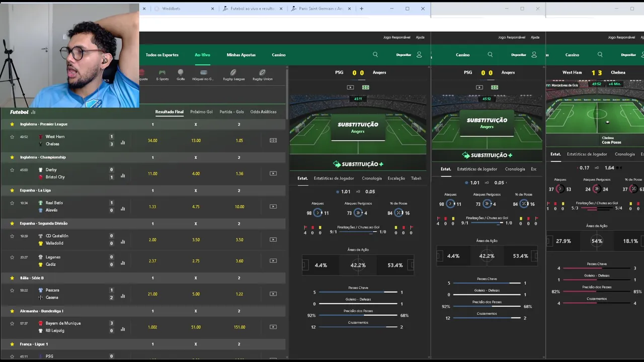The width and height of the screenshot is (644, 362).
Task: Collapse the França - Ligue 1 section
Action: click(143, 344)
